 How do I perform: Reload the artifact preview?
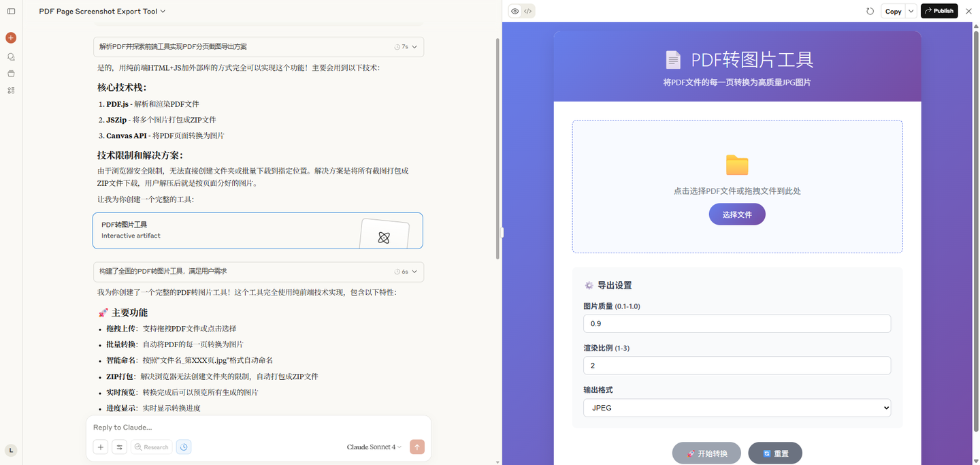point(870,11)
